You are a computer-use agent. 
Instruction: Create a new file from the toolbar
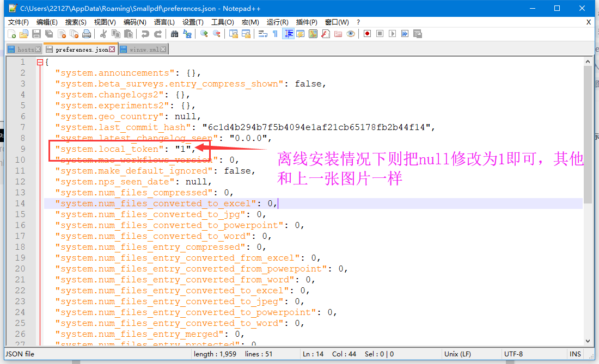click(13, 34)
